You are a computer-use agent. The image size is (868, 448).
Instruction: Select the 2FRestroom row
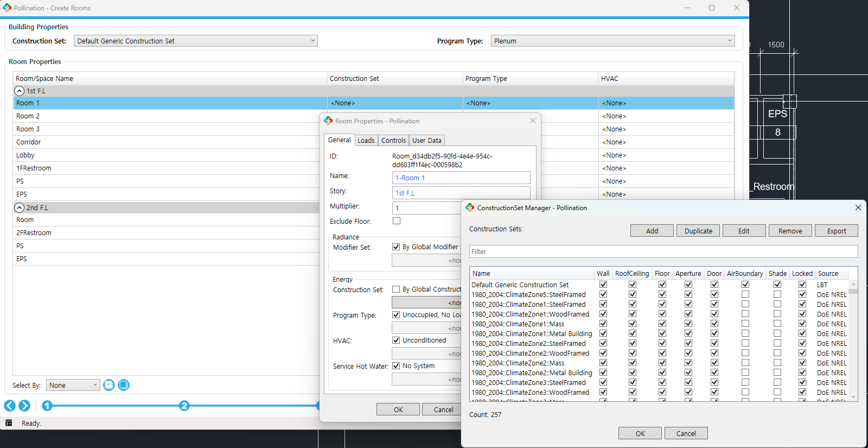[x=166, y=232]
